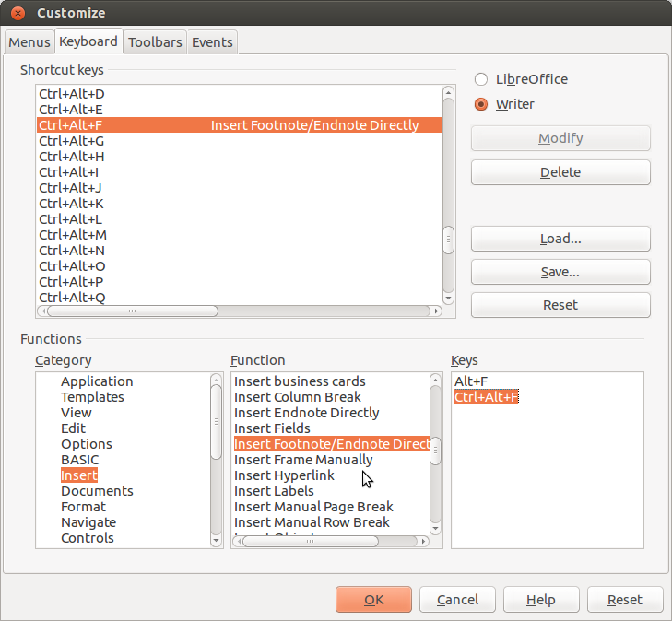
Task: Choose the View category
Action: click(x=77, y=413)
